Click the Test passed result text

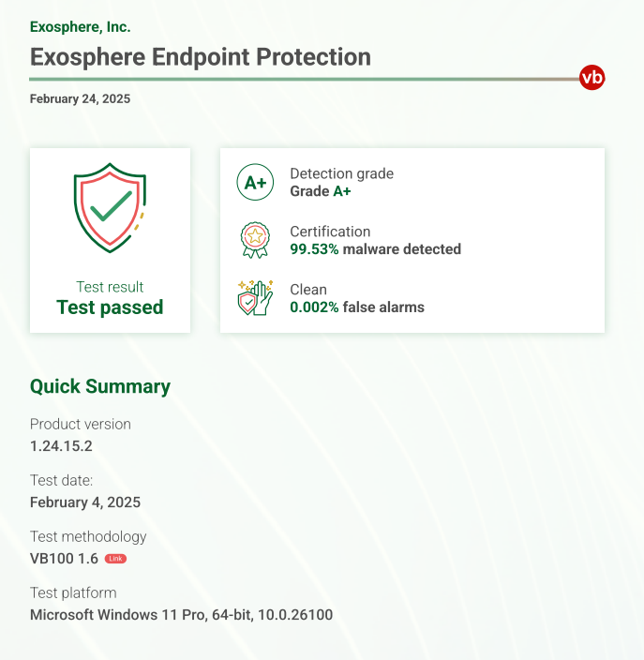coord(110,307)
